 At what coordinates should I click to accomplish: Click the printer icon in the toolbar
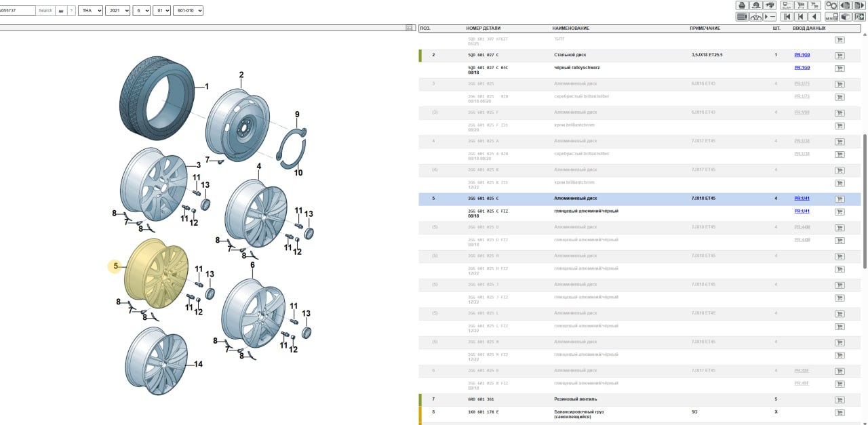coord(742,5)
